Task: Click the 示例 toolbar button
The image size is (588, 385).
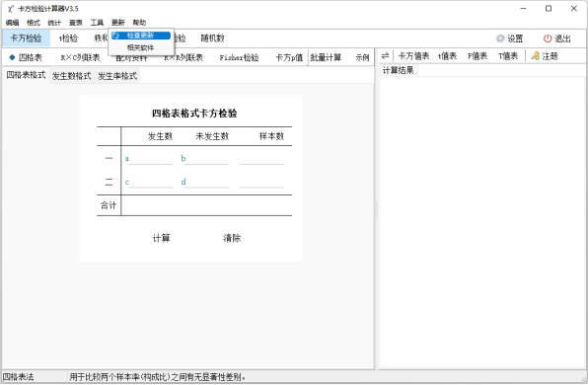Action: (x=362, y=57)
